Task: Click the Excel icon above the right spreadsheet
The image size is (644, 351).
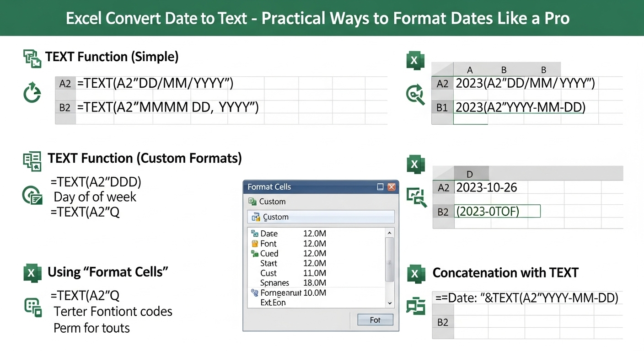Action: (x=415, y=60)
